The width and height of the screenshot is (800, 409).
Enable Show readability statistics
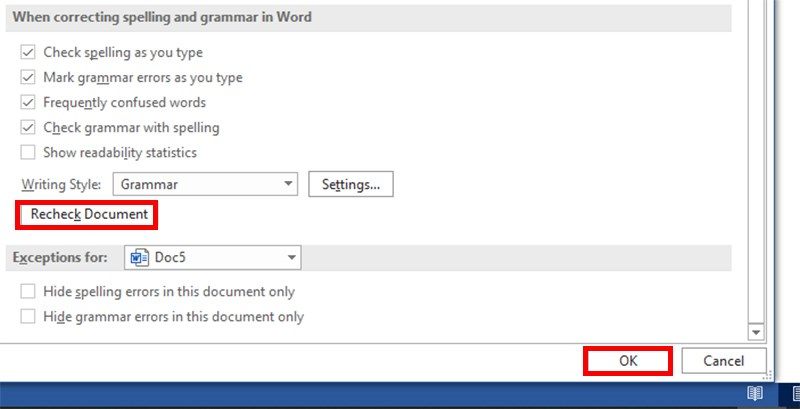coord(28,152)
